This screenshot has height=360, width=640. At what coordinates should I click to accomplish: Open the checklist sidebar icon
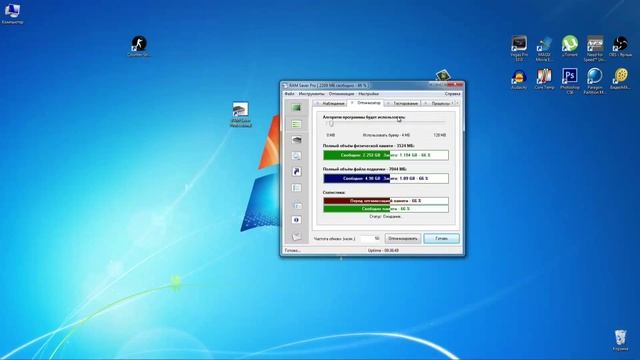(x=297, y=188)
